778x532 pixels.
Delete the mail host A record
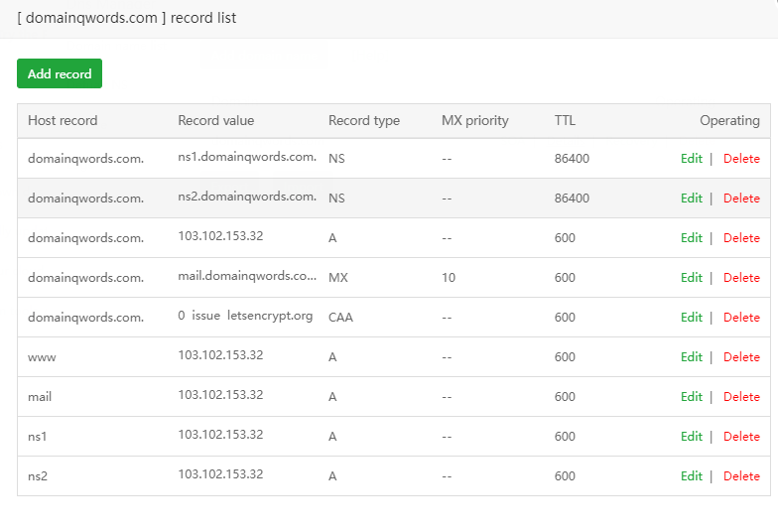(x=741, y=397)
